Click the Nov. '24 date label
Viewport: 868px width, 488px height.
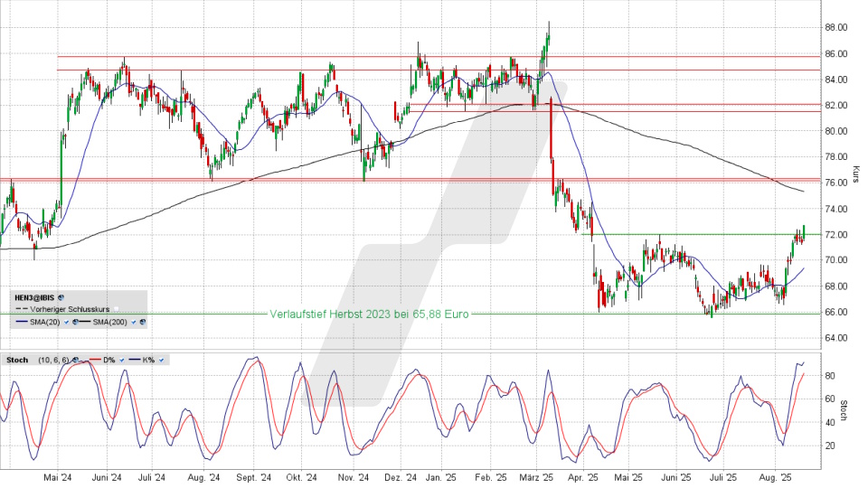click(x=354, y=477)
